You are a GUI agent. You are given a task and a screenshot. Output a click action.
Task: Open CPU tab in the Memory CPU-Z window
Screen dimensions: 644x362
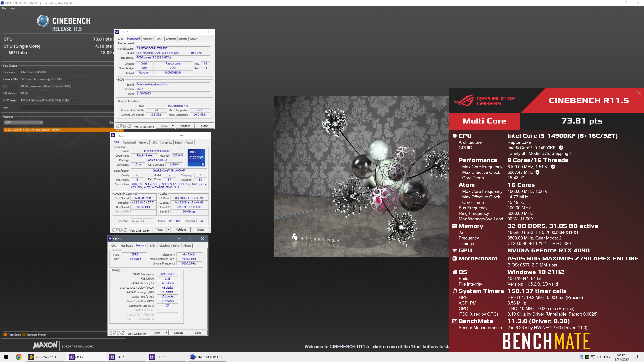click(x=114, y=246)
